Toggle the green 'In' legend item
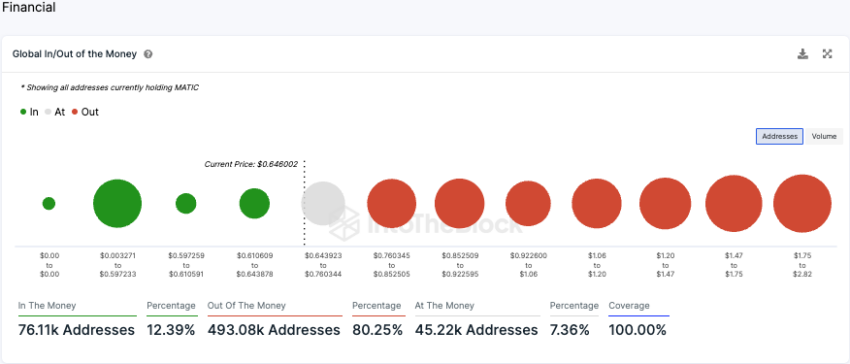This screenshot has height=364, width=850. point(29,112)
